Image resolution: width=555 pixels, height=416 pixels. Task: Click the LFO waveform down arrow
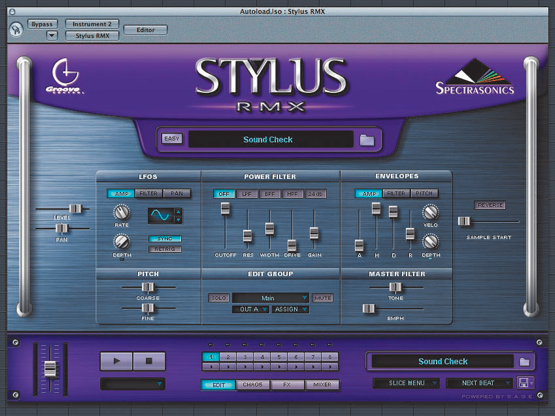coord(179,220)
